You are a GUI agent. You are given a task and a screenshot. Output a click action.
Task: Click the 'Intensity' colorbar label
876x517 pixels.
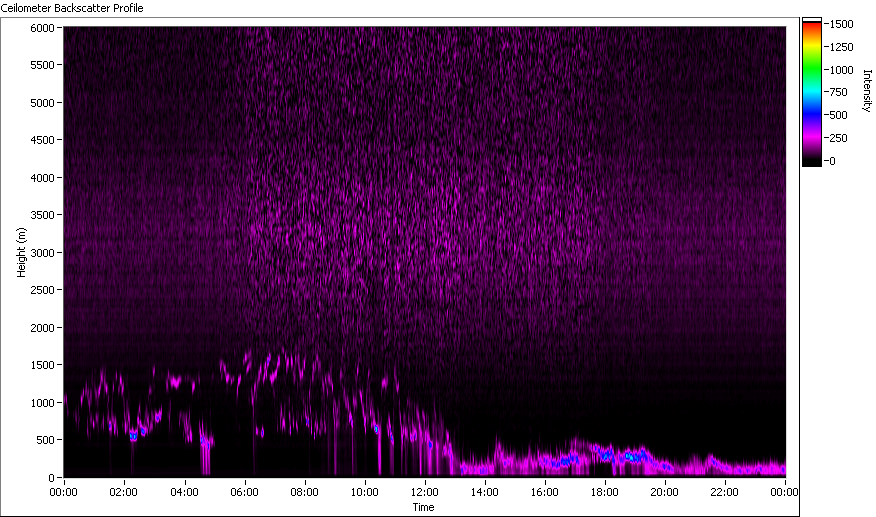click(867, 91)
